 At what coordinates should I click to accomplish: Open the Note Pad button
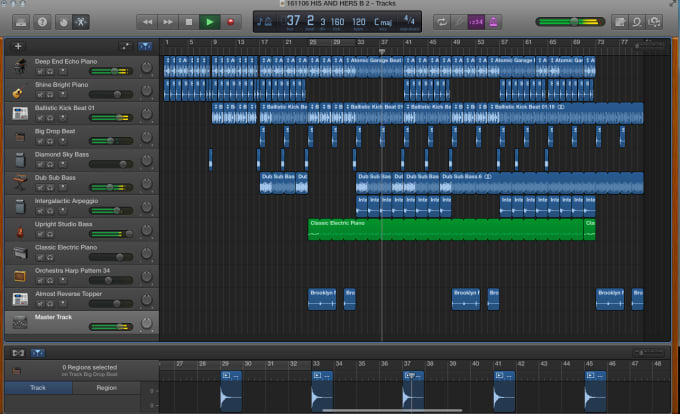click(620, 22)
